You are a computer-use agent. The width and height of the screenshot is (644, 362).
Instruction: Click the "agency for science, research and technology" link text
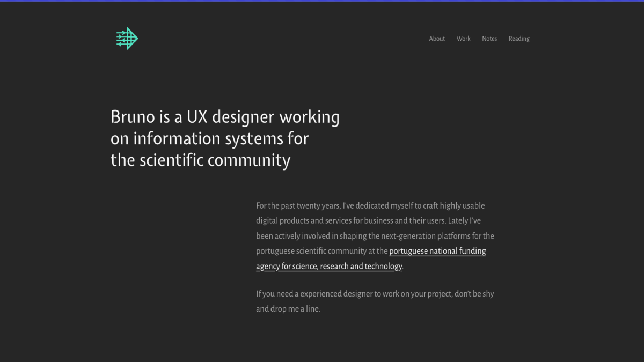click(x=329, y=267)
